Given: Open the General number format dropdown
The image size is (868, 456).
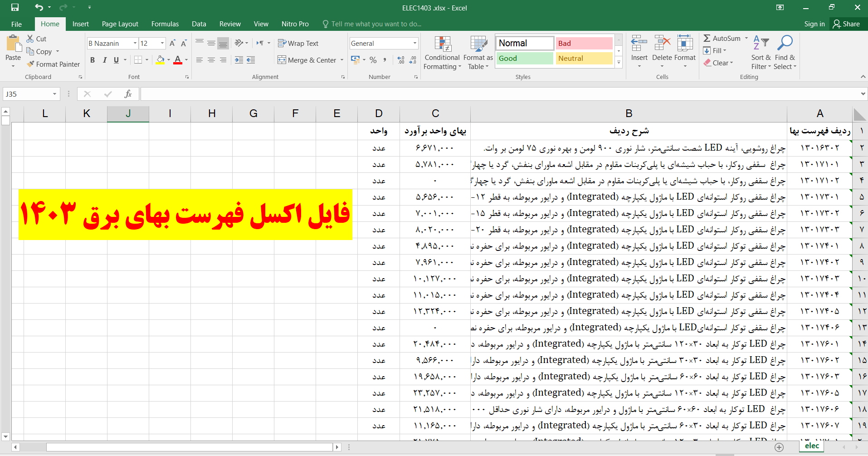Looking at the screenshot, I should point(414,44).
